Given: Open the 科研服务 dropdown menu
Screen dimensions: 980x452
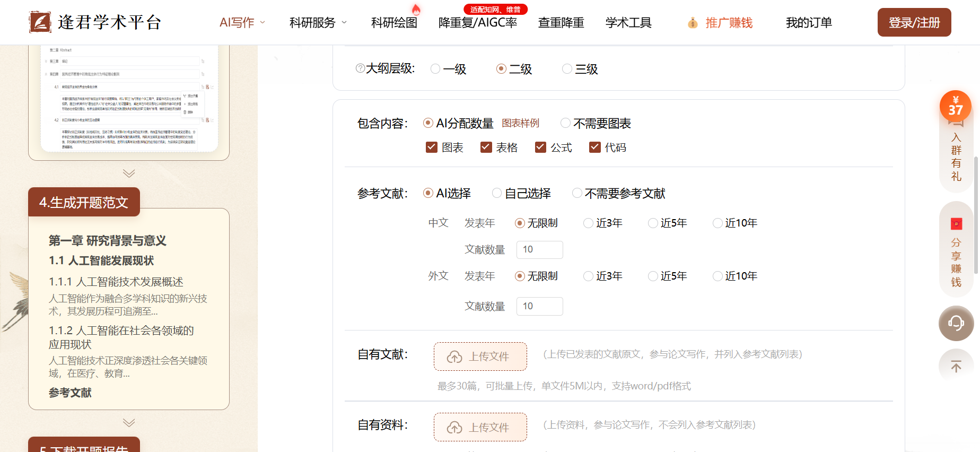Looking at the screenshot, I should pos(318,23).
